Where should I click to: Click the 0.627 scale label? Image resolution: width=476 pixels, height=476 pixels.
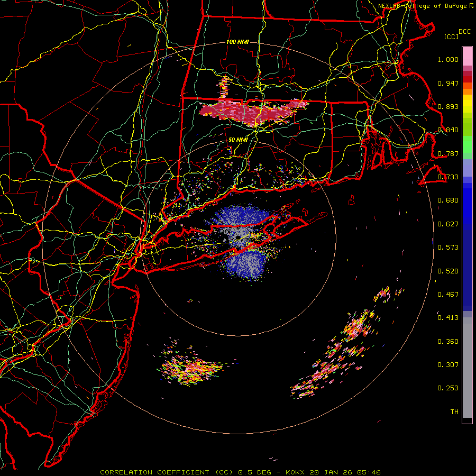(448, 224)
